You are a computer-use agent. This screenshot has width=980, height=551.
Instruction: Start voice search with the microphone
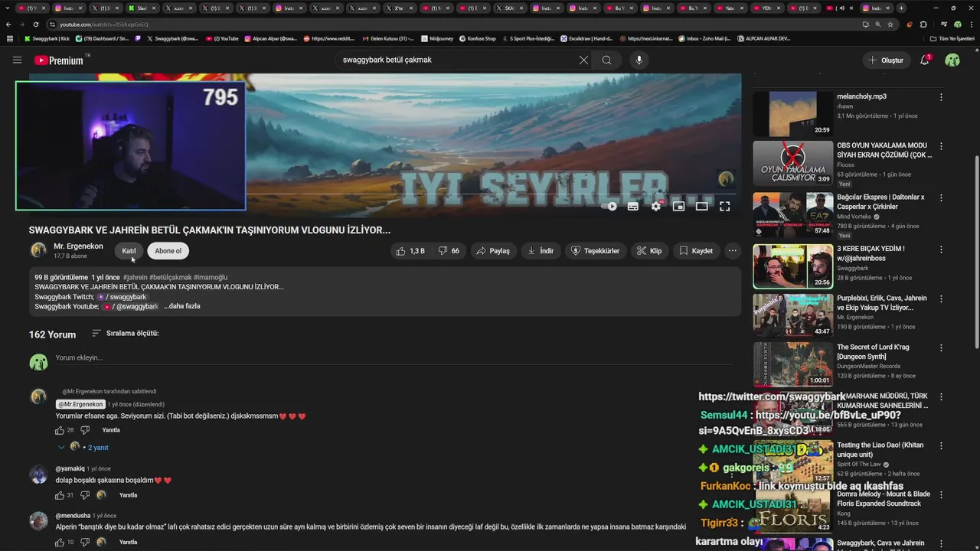pyautogui.click(x=639, y=60)
